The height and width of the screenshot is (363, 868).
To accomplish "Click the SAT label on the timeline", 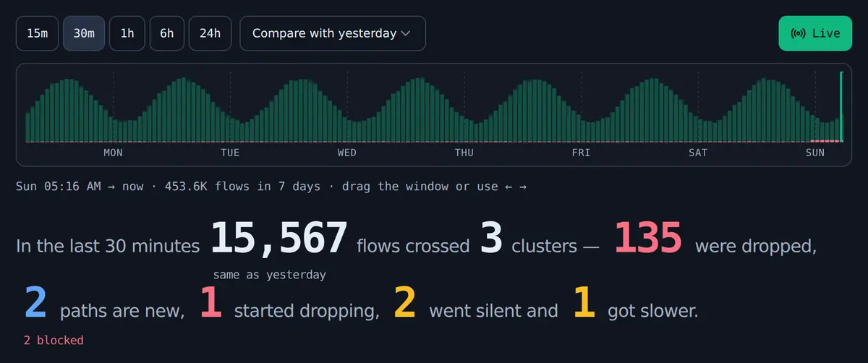I will (x=698, y=153).
